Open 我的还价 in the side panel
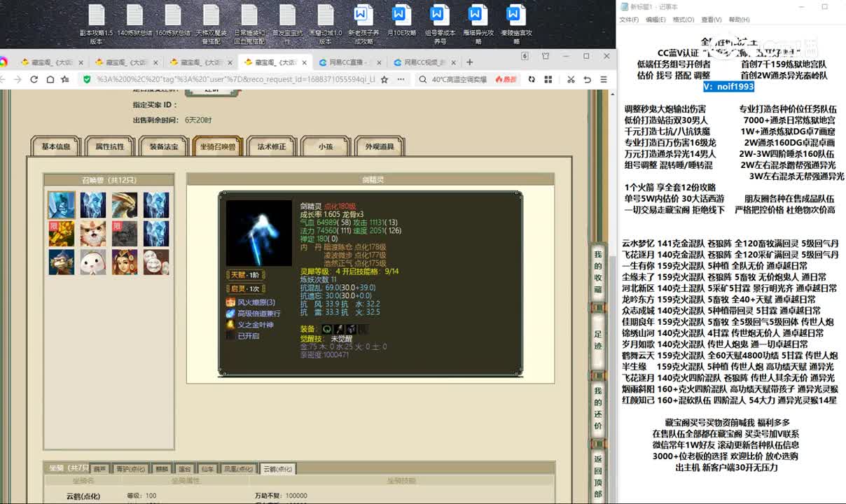The image size is (846, 504). [x=597, y=408]
